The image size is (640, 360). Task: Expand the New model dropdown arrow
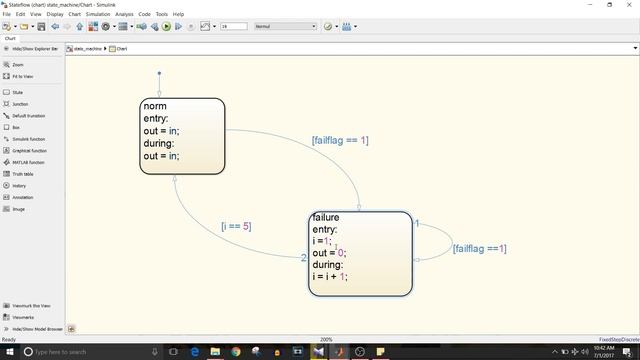tap(16, 27)
